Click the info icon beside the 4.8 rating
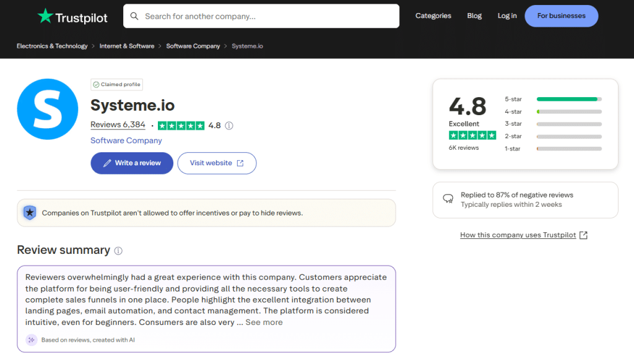Image resolution: width=634 pixels, height=364 pixels. [x=228, y=125]
